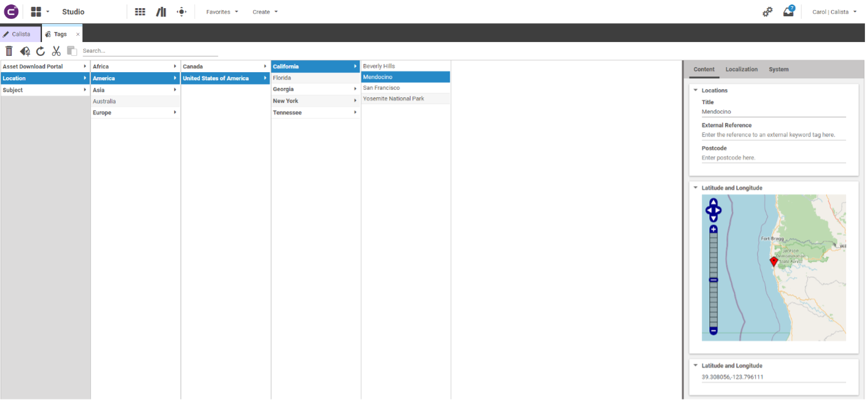Image resolution: width=868 pixels, height=402 pixels.
Task: Select the Beverly Hills tag
Action: tap(406, 66)
